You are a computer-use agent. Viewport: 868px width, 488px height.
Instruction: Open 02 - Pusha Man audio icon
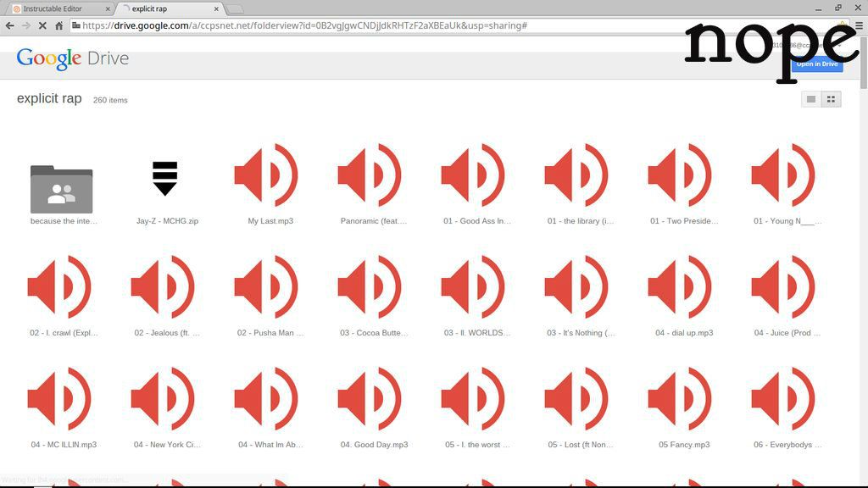(266, 287)
